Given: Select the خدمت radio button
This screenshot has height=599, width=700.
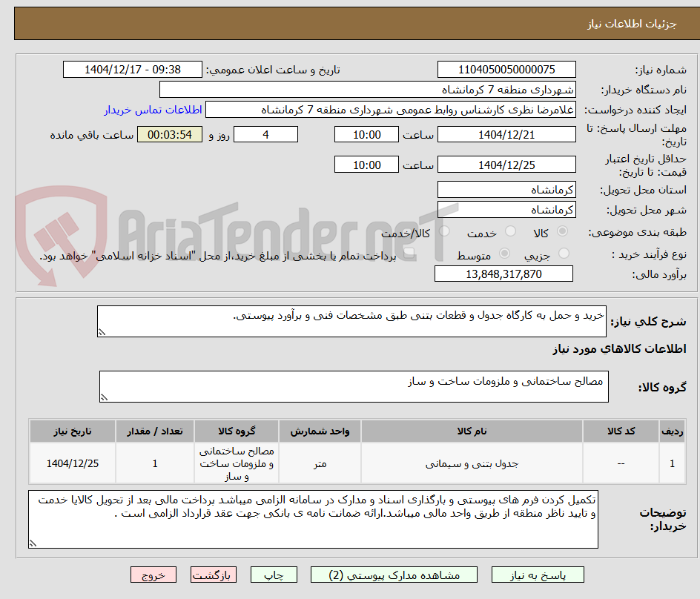Looking at the screenshot, I should [x=510, y=231].
